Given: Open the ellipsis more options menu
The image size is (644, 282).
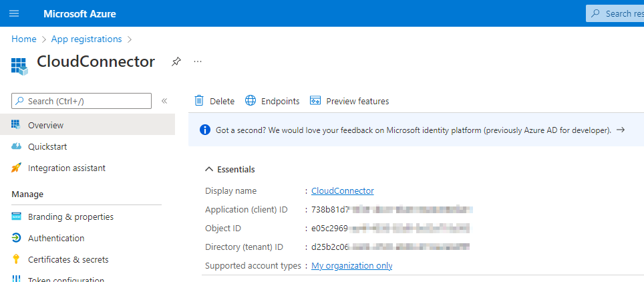Looking at the screenshot, I should tap(198, 61).
